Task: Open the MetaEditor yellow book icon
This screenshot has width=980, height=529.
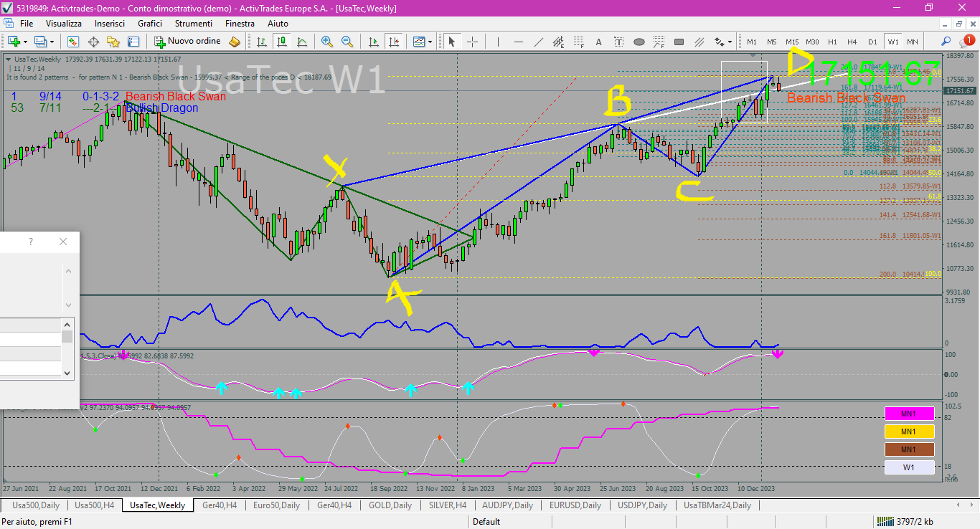Action: pyautogui.click(x=235, y=42)
